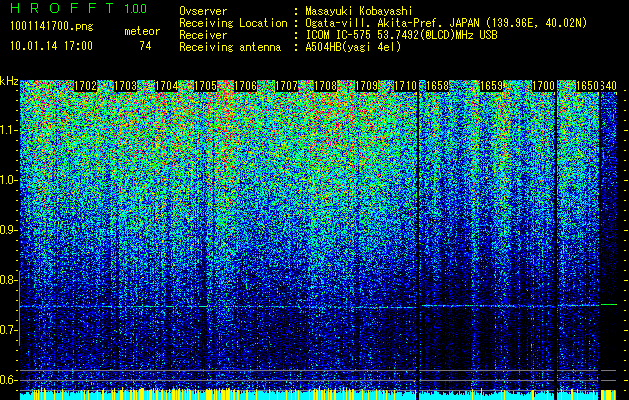Click the 1703 time marker label

(x=126, y=86)
